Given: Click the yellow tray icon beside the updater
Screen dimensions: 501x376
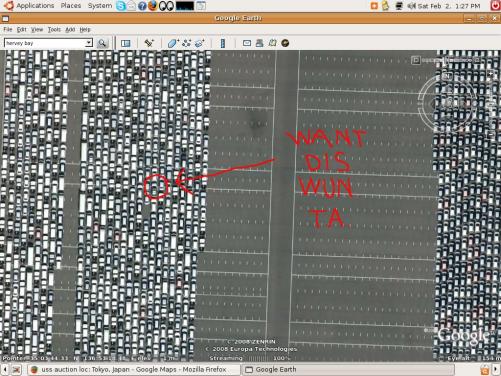Looking at the screenshot, I should (x=385, y=6).
